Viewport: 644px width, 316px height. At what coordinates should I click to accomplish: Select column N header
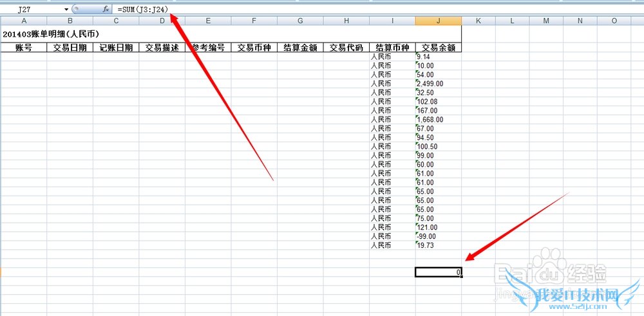click(x=580, y=21)
